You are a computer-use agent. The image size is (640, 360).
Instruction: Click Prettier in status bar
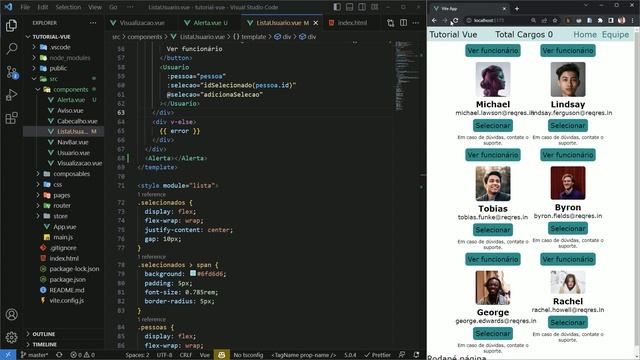378,355
